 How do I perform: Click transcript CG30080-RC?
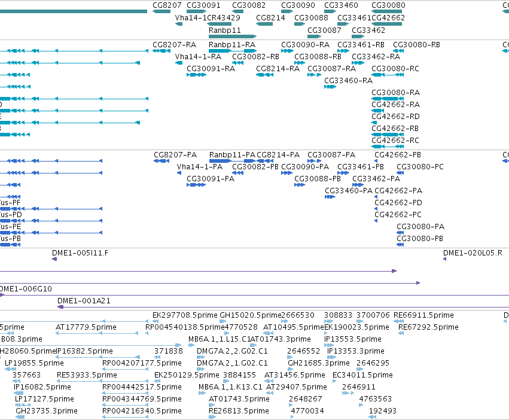[x=388, y=75]
